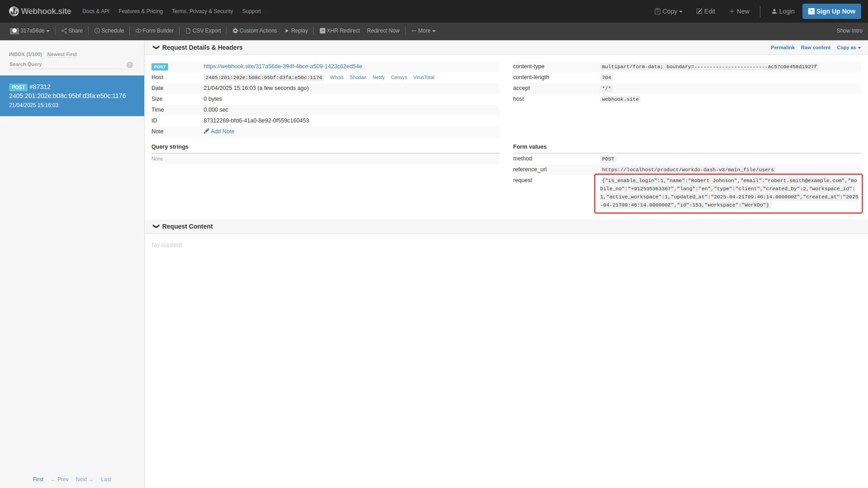Open the Schedule tool
The width and height of the screenshot is (868, 488).
tap(109, 30)
